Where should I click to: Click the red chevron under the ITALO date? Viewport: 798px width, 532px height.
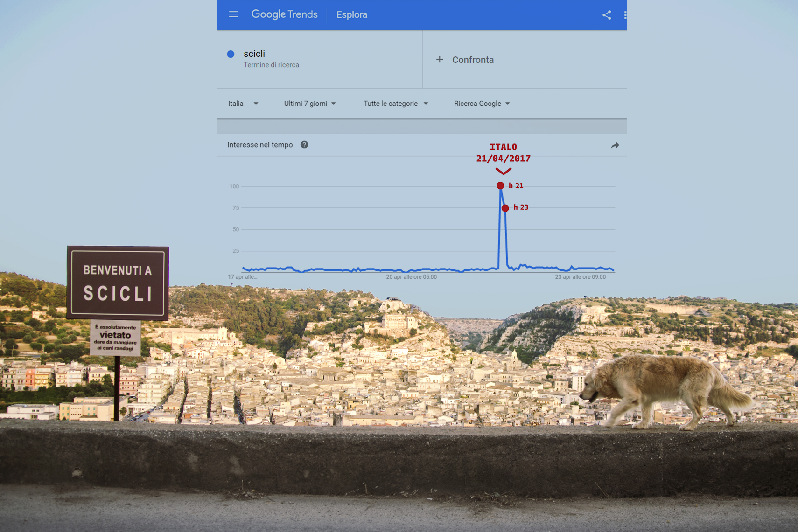[503, 171]
